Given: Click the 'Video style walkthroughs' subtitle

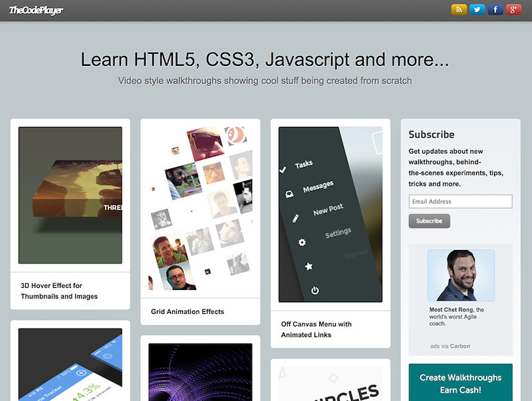Looking at the screenshot, I should click(265, 80).
